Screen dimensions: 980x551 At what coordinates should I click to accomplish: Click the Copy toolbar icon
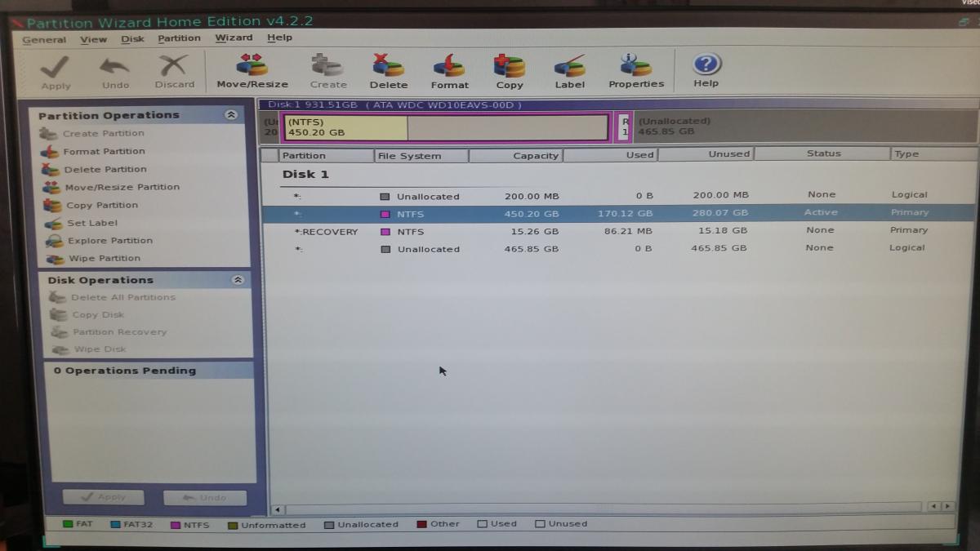[x=510, y=65]
